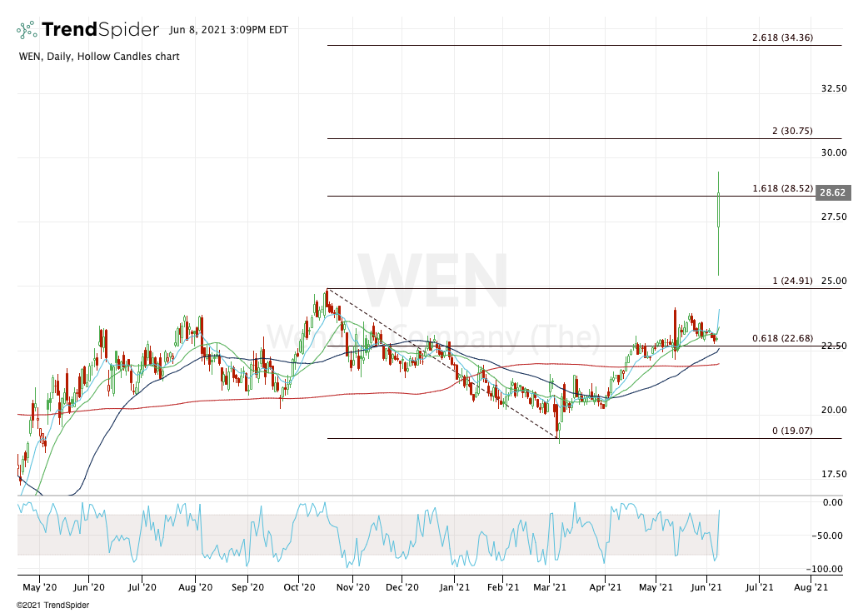
Task: Click the current price tag 28.62
Action: tap(833, 192)
